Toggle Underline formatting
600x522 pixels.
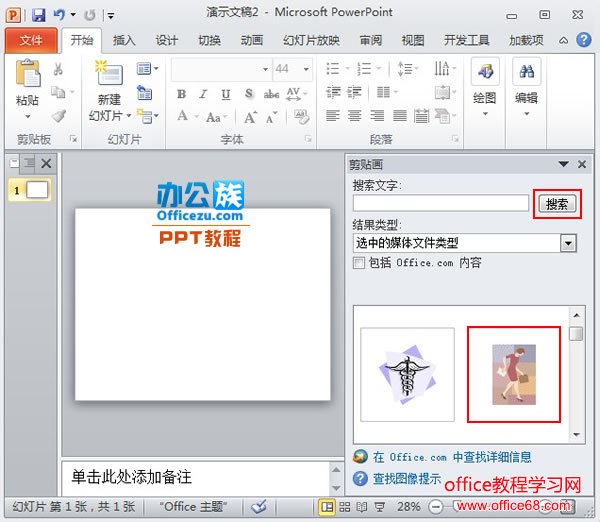[226, 94]
